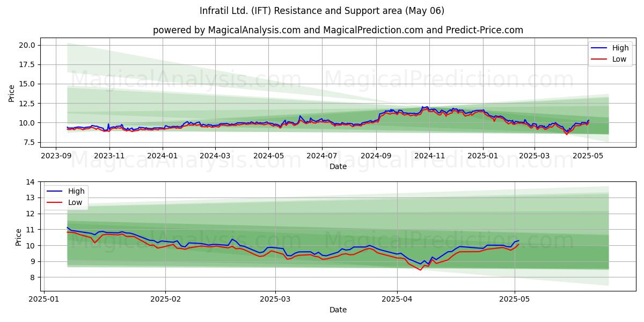Click the '2024-11' x-axis label

pos(429,156)
